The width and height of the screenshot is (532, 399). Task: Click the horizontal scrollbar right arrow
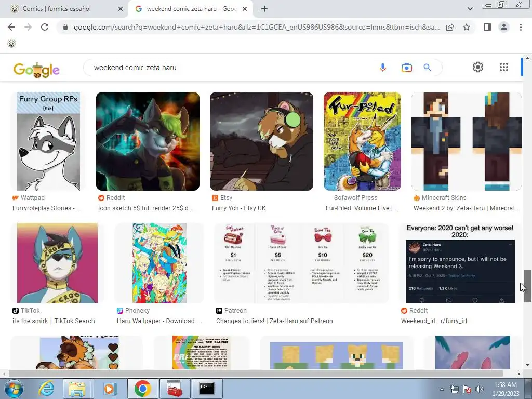coord(519,374)
